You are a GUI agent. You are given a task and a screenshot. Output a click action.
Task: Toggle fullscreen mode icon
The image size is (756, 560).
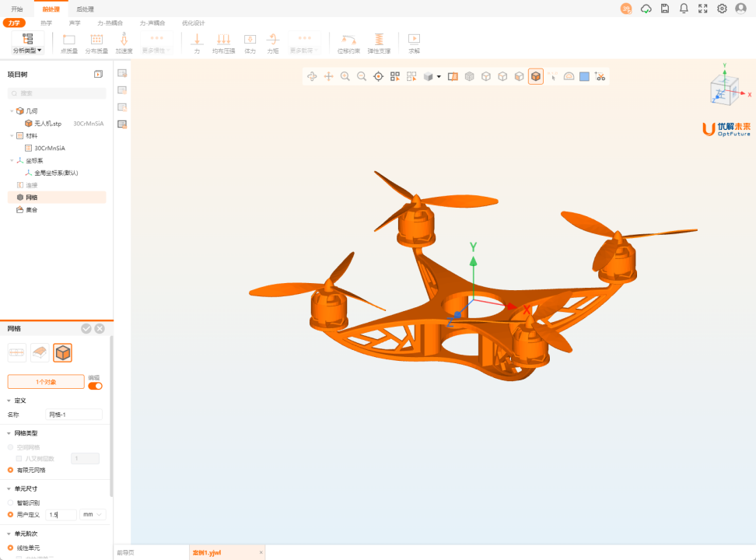tap(703, 9)
